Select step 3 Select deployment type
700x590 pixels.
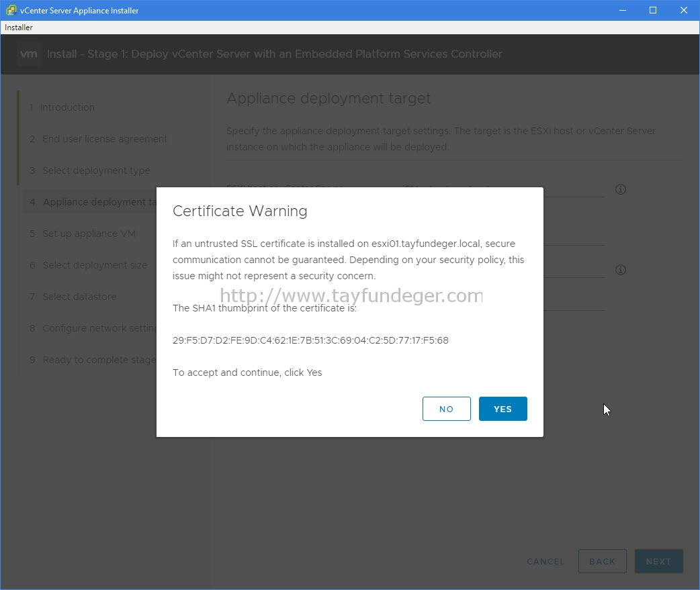[90, 170]
